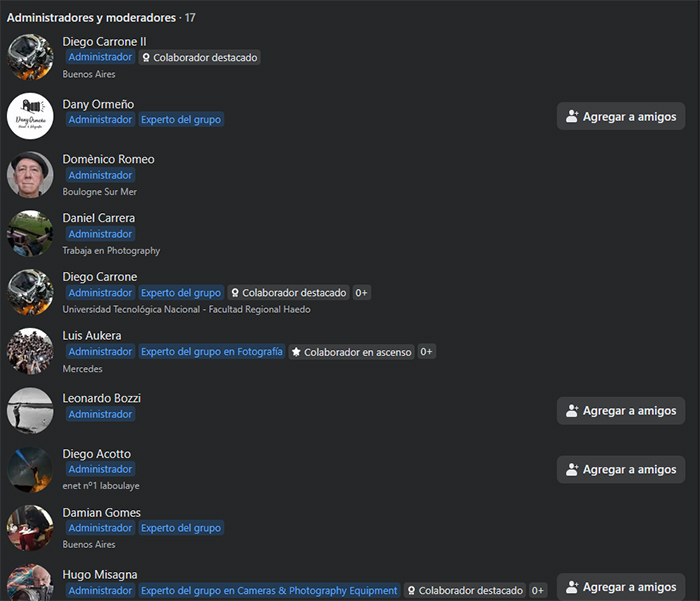Screen dimensions: 700x601
Task: Open Diego Carrone II's name link
Action: (x=105, y=41)
